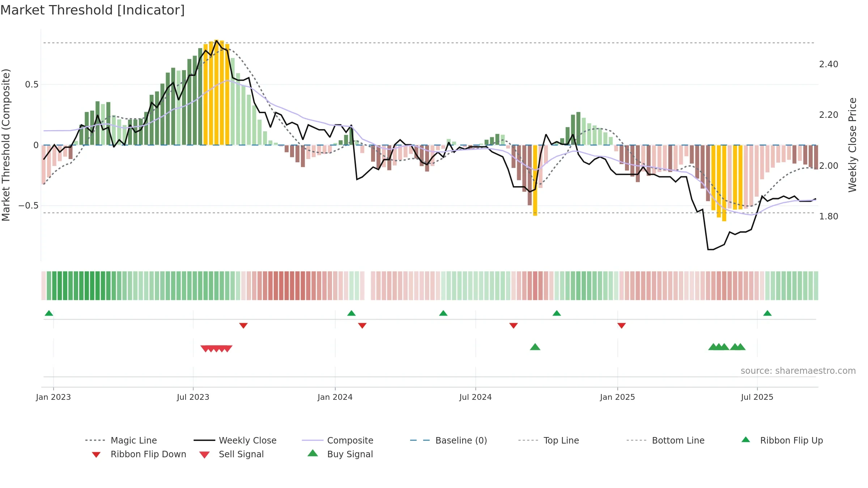Toggle the Composite legend entry
Image resolution: width=868 pixels, height=488 pixels.
[337, 440]
